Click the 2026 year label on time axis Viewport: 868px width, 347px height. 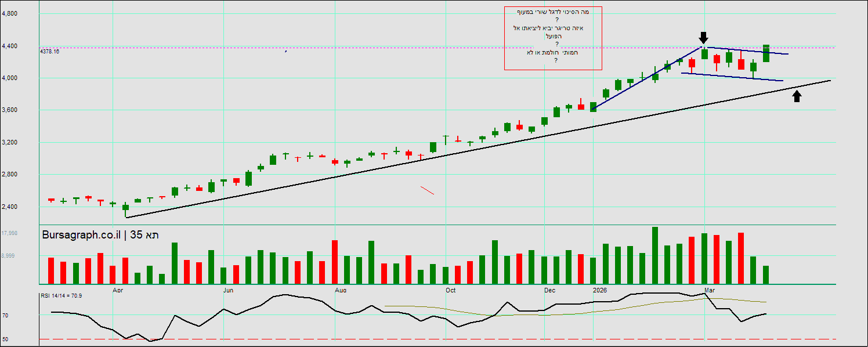(x=600, y=289)
